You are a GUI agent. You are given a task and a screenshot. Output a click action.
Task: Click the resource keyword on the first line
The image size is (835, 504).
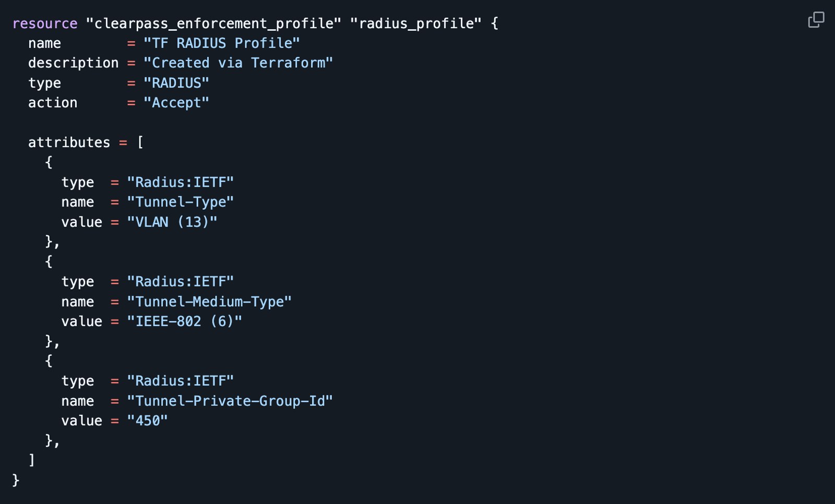click(x=45, y=23)
